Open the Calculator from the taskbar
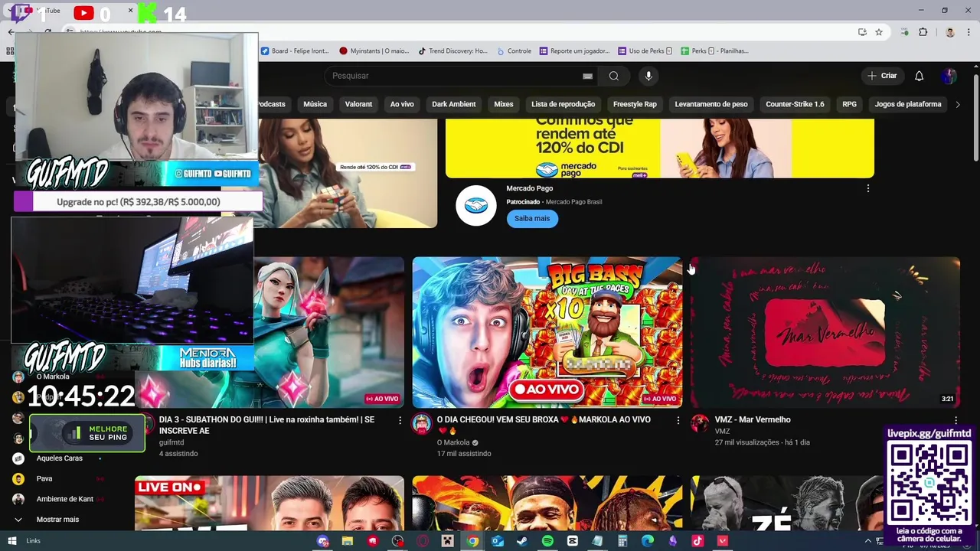Screen dimensions: 980x551 point(622,541)
